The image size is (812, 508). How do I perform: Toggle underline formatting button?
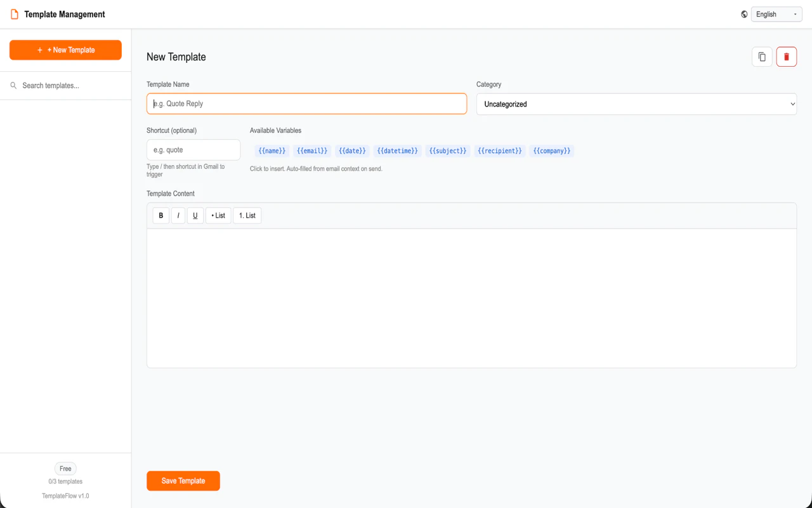click(195, 215)
